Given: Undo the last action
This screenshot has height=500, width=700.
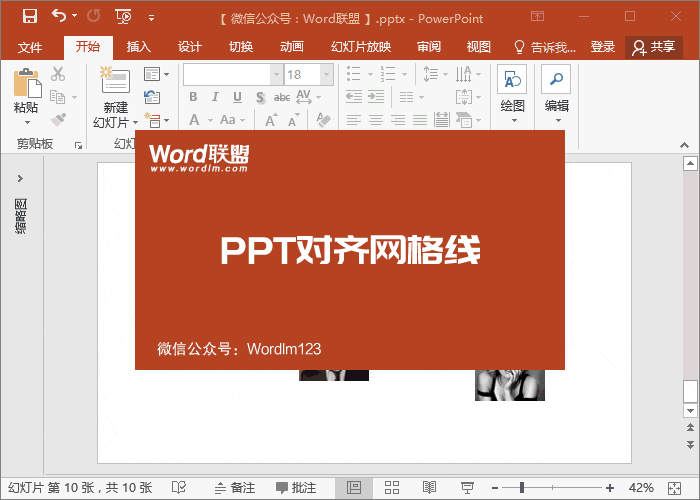Looking at the screenshot, I should coord(59,16).
